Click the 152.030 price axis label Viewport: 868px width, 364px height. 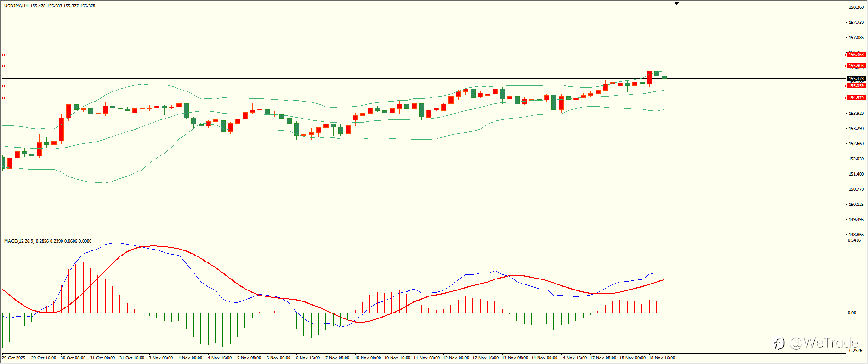pyautogui.click(x=856, y=159)
